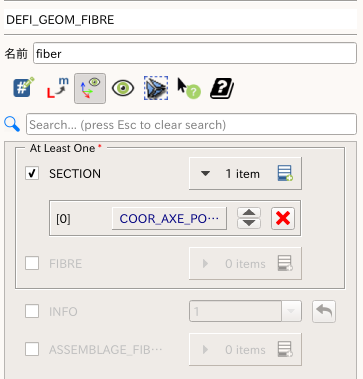
Task: Click the L to m translation icon
Action: click(57, 88)
